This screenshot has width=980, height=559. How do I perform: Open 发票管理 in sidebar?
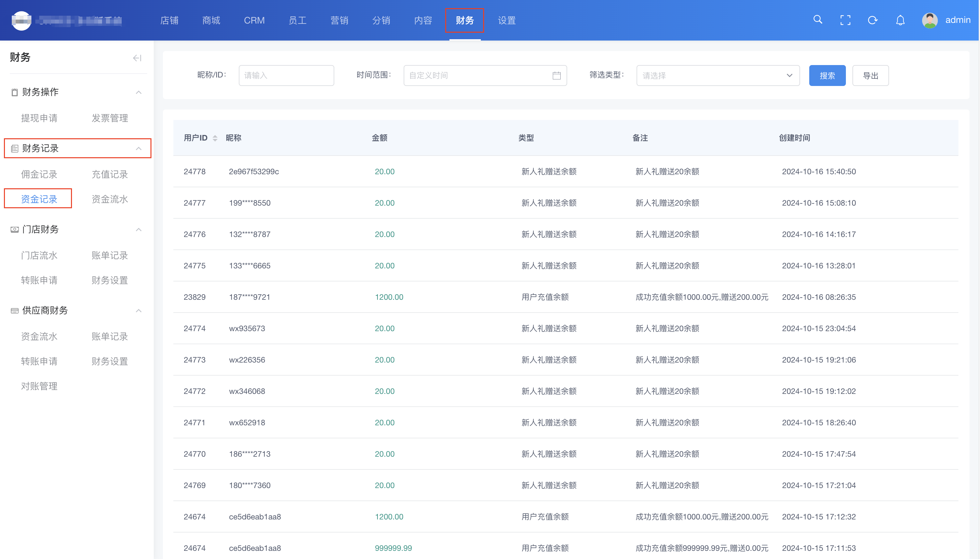click(x=110, y=118)
